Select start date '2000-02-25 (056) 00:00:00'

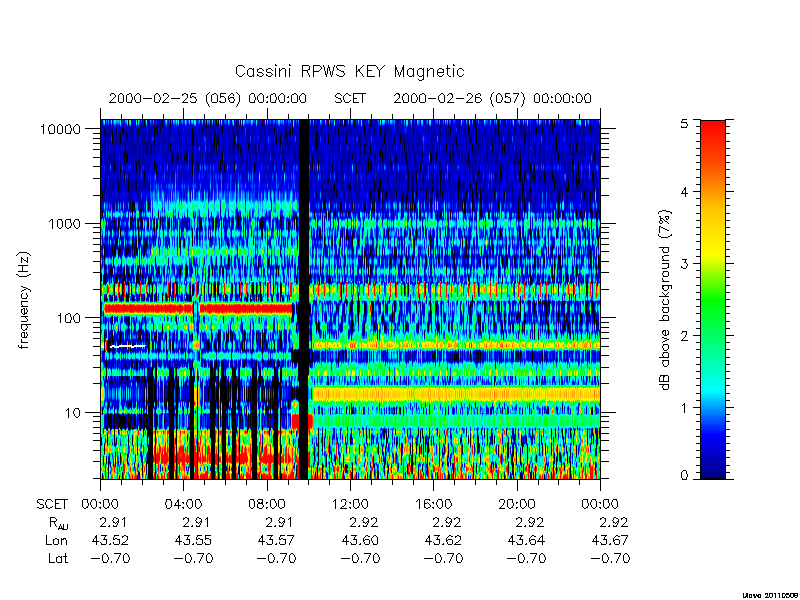pyautogui.click(x=208, y=98)
